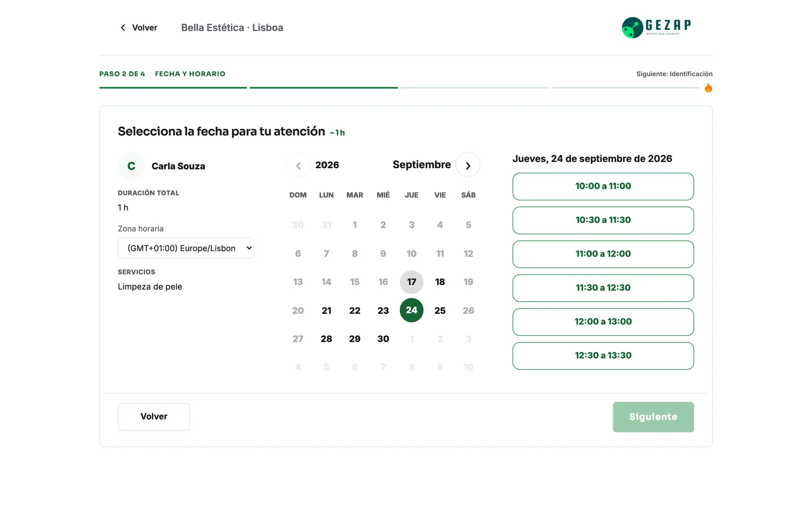Select time slot 10:30 a 11:30
Image resolution: width=812 pixels, height=508 pixels.
click(x=603, y=220)
